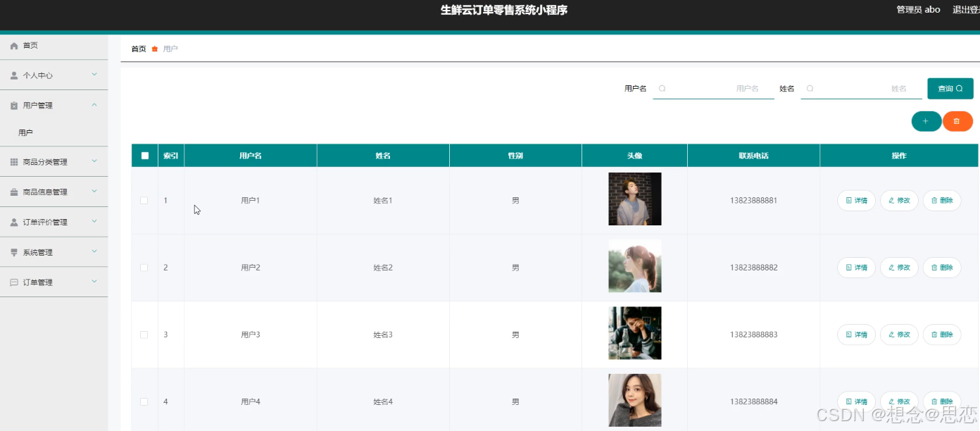Open the avatar photo of 用户1
Viewport: 980px width, 431px height.
(635, 199)
